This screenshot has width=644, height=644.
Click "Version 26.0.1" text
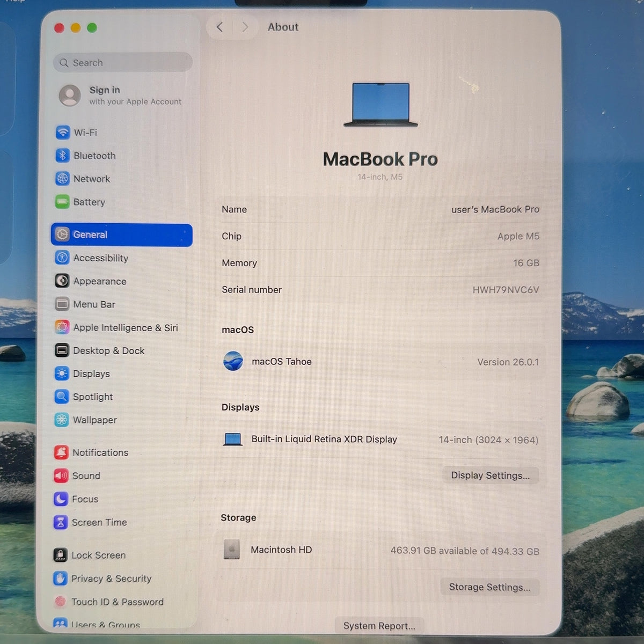pos(508,362)
